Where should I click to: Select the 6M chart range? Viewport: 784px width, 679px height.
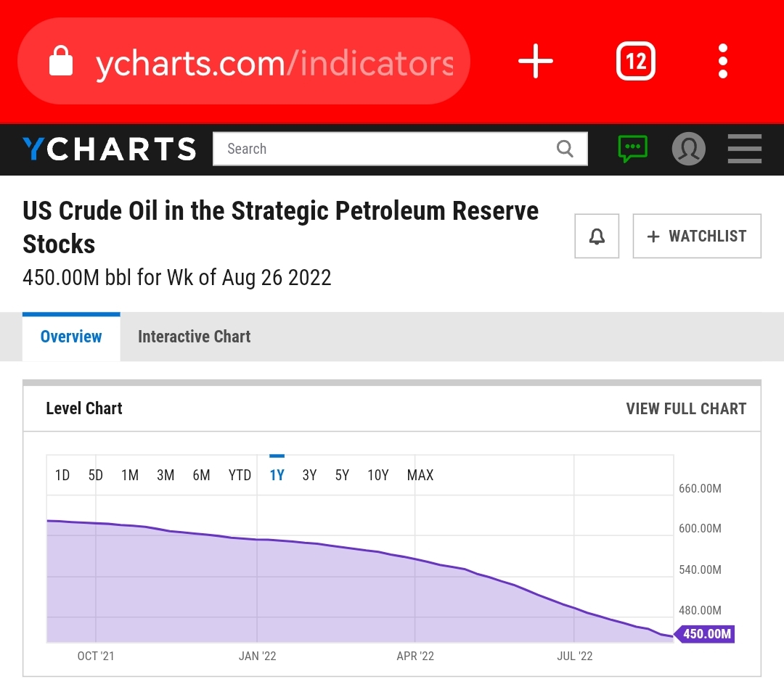click(201, 475)
